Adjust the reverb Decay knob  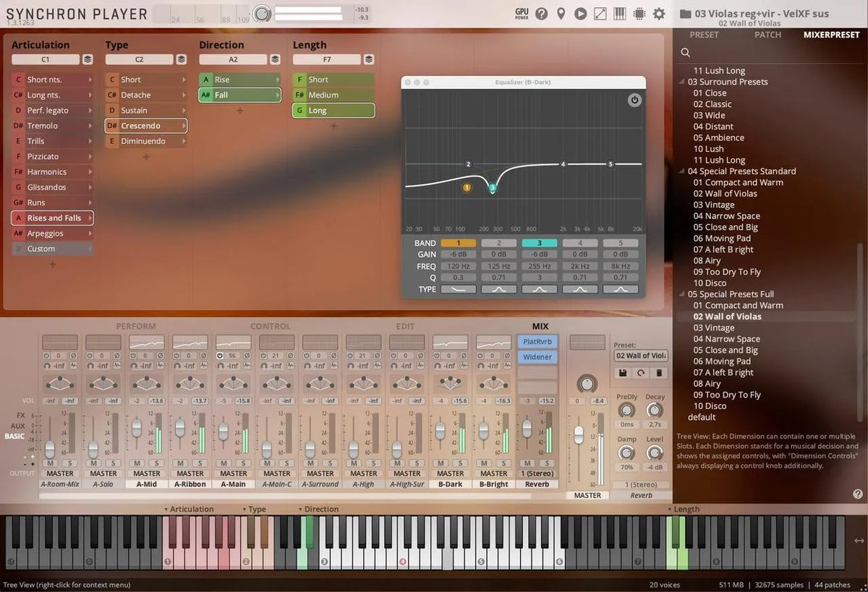pyautogui.click(x=655, y=411)
